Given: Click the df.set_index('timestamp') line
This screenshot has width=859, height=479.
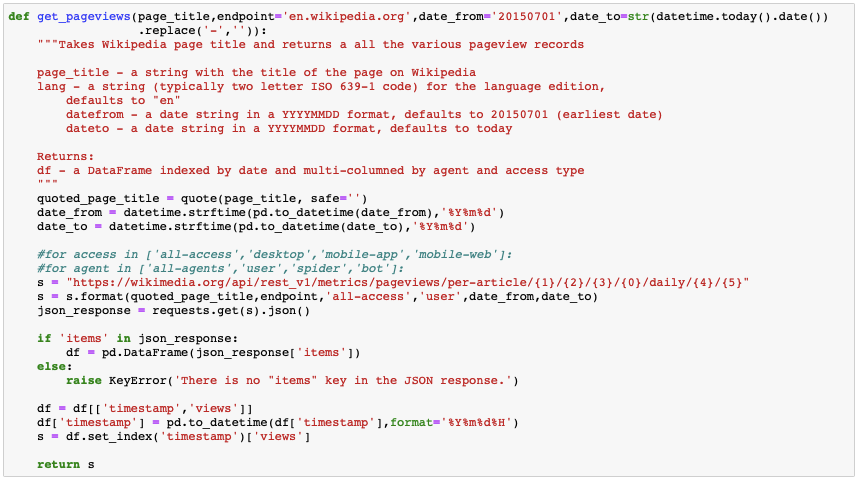Looking at the screenshot, I should tap(174, 437).
